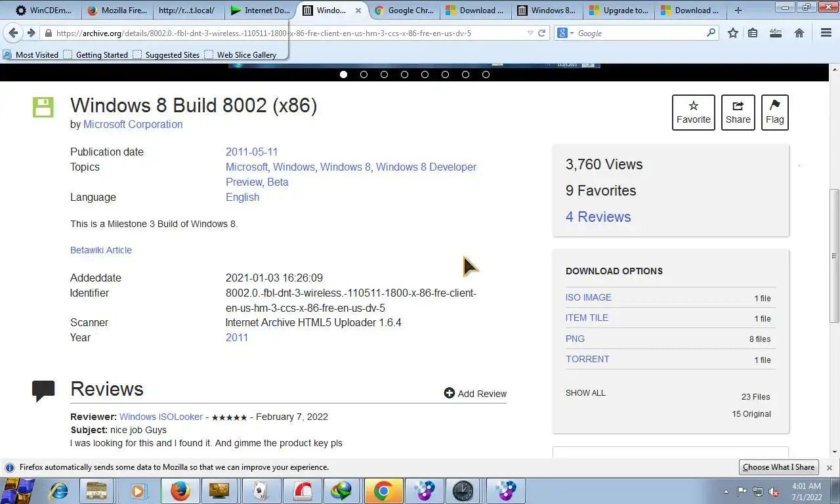Screen dimensions: 840x504
Task: Click the forward navigation arrow
Action: coord(31,33)
